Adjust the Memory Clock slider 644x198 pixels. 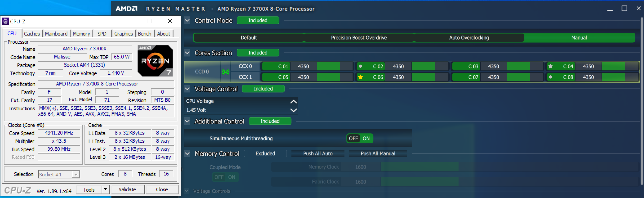coord(509,167)
